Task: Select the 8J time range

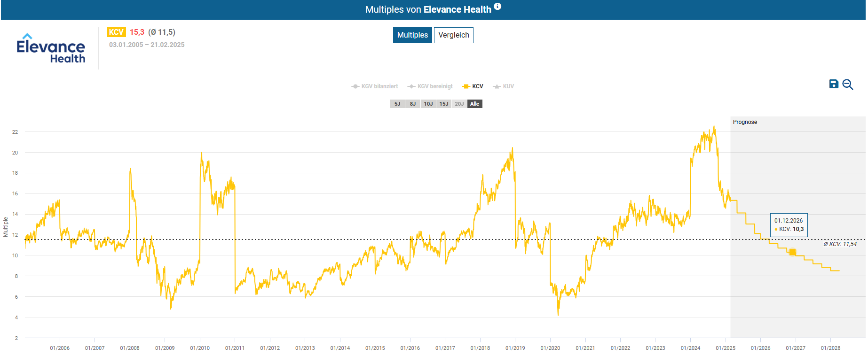Action: 413,104
